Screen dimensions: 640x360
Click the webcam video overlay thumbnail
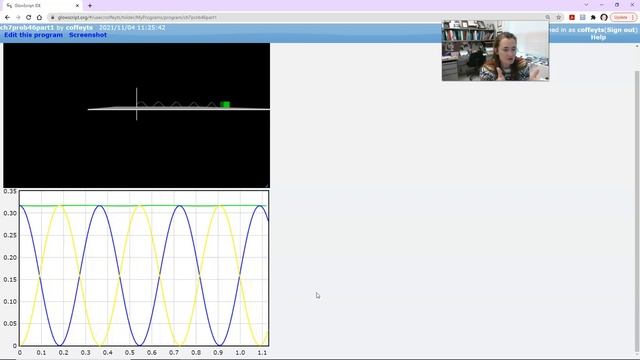coord(495,51)
